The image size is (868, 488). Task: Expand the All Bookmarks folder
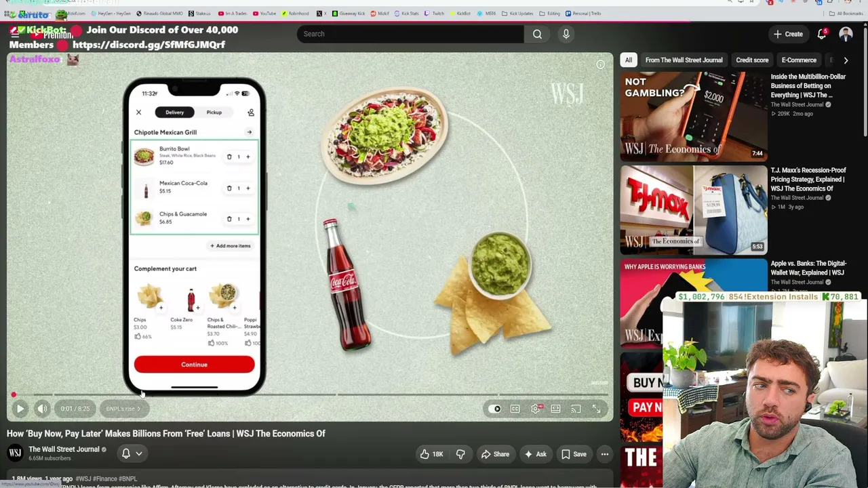[846, 14]
